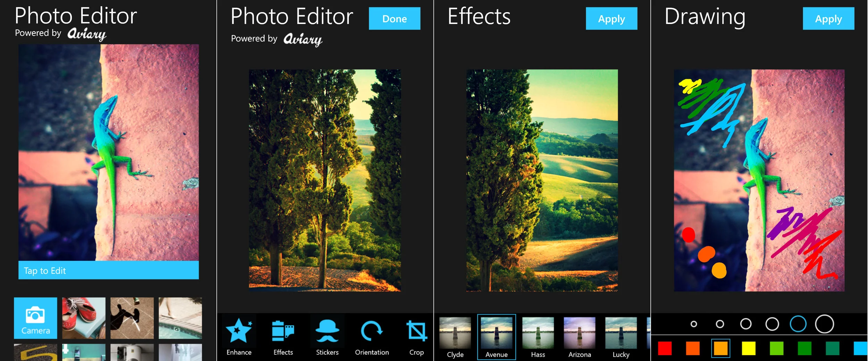Viewport: 868px width, 361px height.
Task: Apply the drawing in Drawing screen
Action: pos(828,18)
